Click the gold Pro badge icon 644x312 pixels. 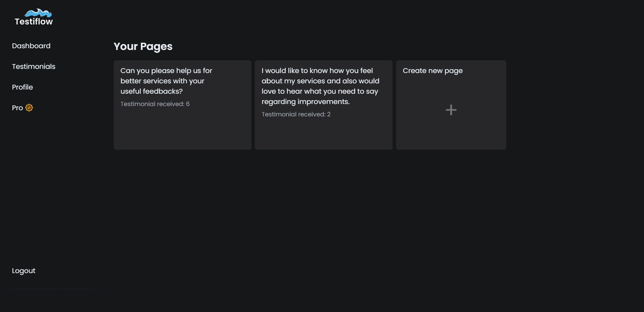click(x=29, y=108)
